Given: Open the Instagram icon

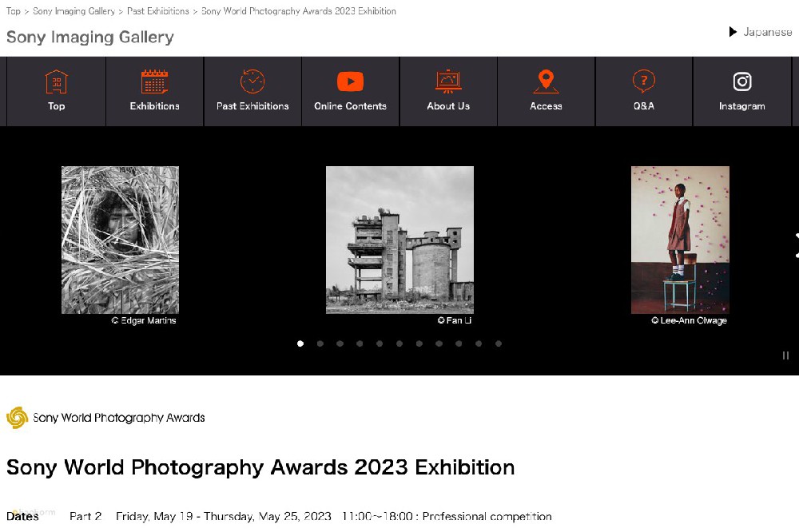Looking at the screenshot, I should point(741,82).
